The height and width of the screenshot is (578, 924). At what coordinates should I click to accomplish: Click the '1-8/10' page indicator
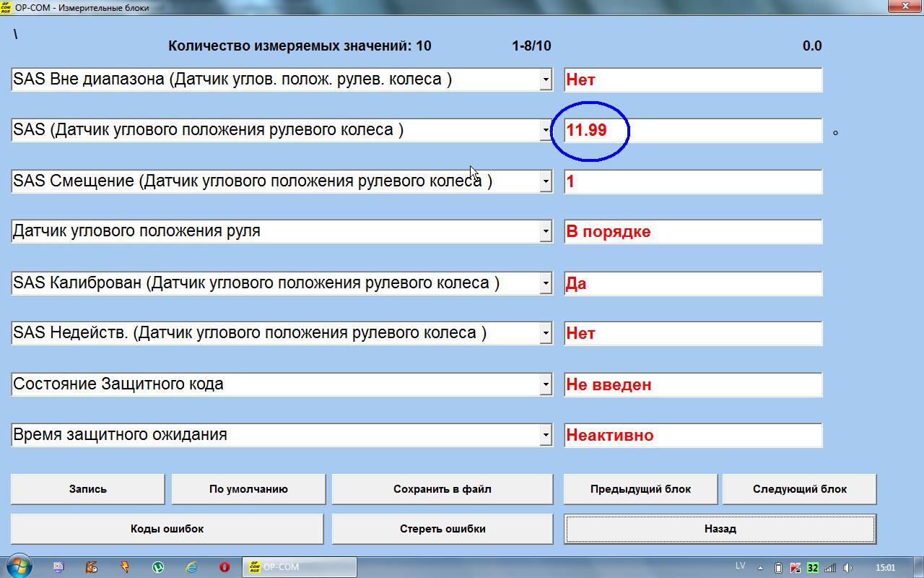pos(531,46)
